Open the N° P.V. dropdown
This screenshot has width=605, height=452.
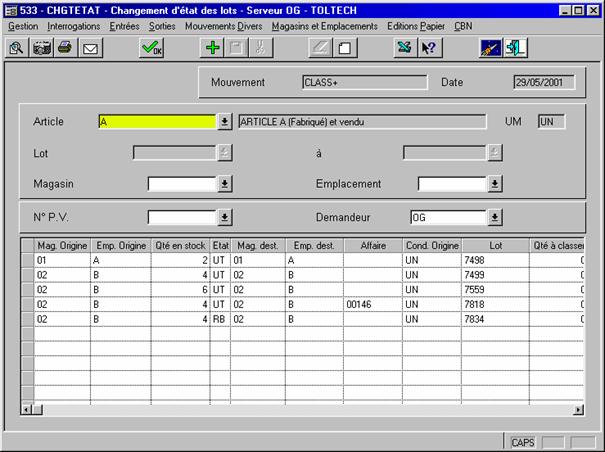[x=225, y=217]
